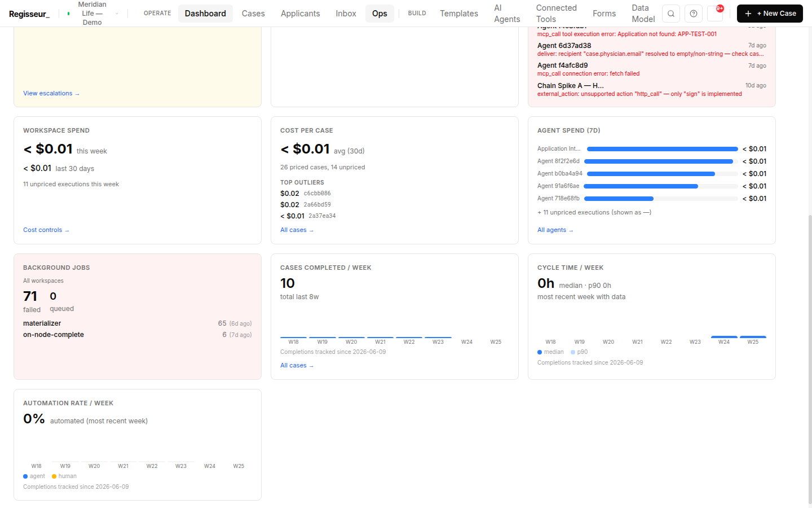Click the Agent 8f2f2e6d spend bar
812x508 pixels.
click(660, 161)
